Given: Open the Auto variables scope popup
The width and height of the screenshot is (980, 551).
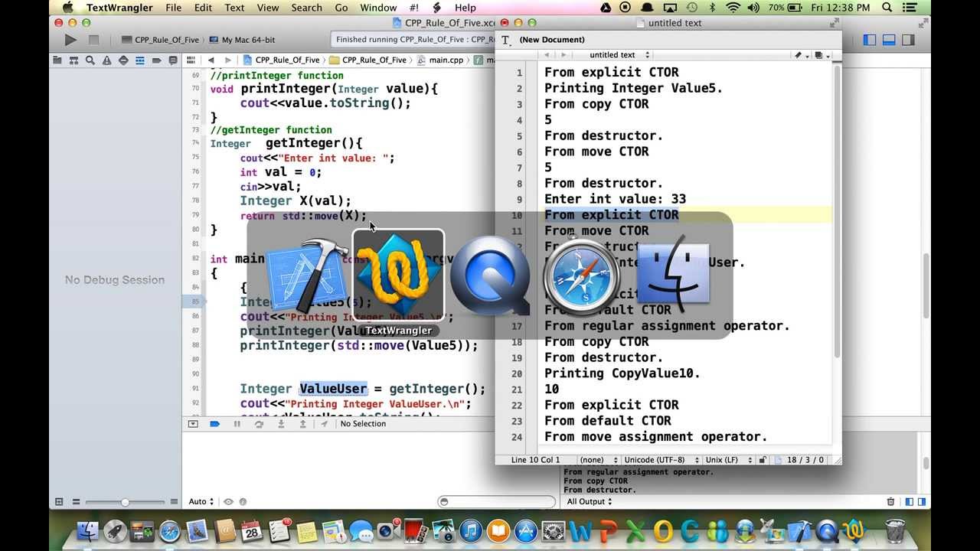Looking at the screenshot, I should point(202,502).
